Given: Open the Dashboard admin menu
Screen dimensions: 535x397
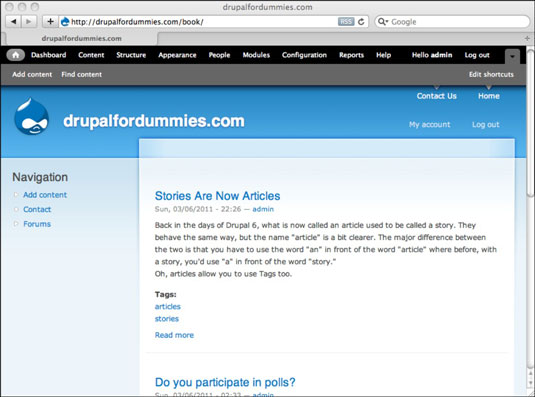Looking at the screenshot, I should (48, 55).
